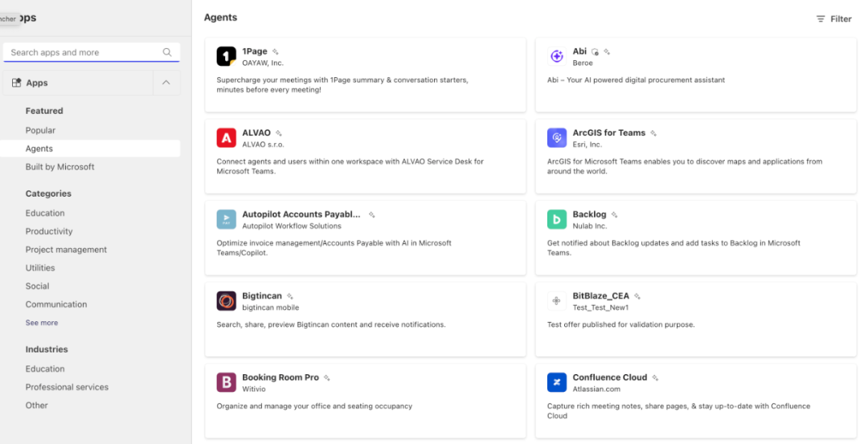868x444 pixels.
Task: Open the Confluence Cloud app title
Action: (x=609, y=377)
